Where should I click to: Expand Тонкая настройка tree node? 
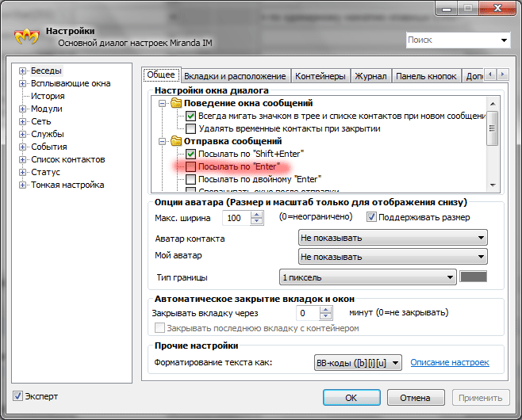pos(22,185)
